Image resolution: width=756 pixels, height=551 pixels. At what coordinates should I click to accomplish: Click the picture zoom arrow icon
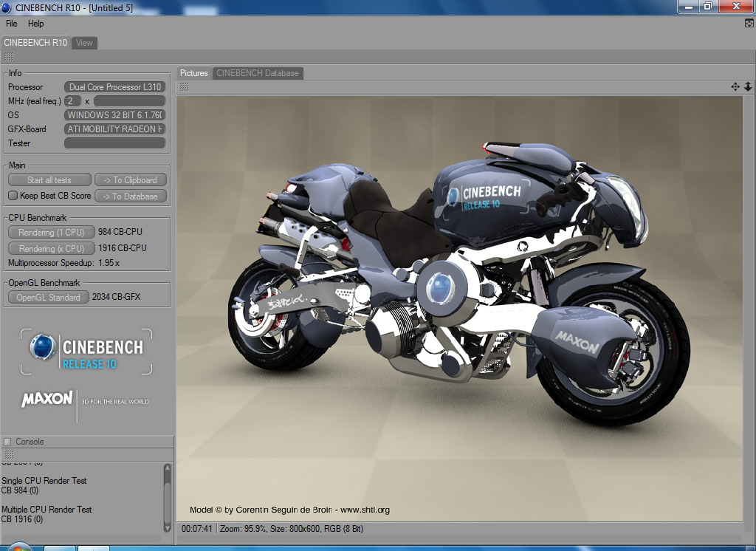tap(748, 87)
